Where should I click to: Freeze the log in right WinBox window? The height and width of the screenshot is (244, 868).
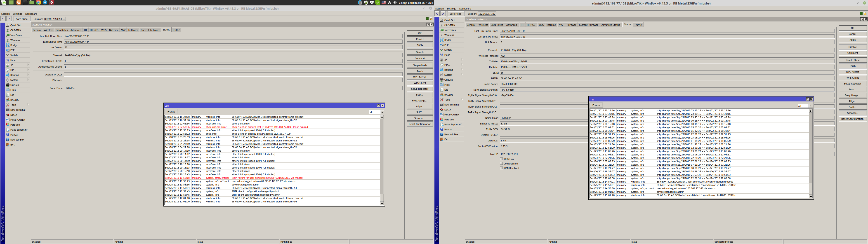(596, 106)
